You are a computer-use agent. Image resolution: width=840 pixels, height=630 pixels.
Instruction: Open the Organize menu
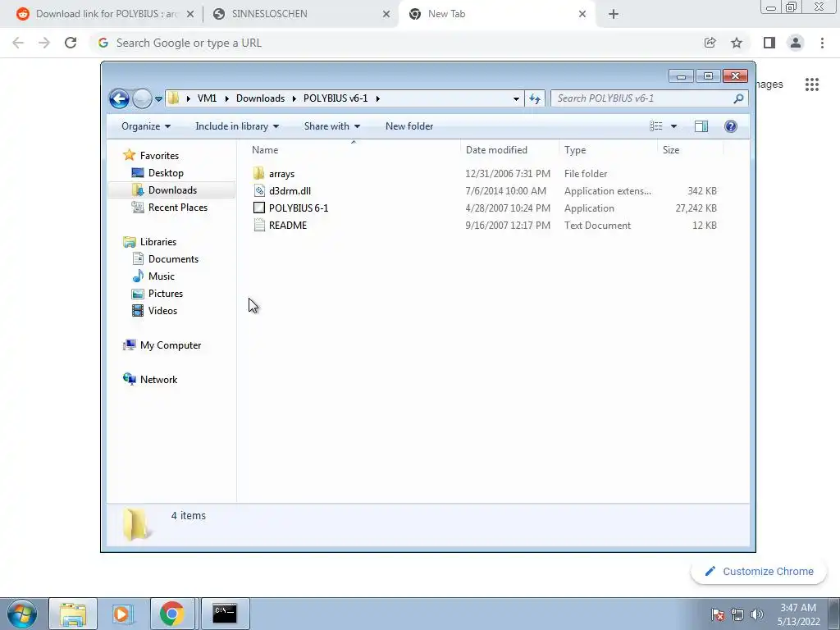[x=146, y=126]
